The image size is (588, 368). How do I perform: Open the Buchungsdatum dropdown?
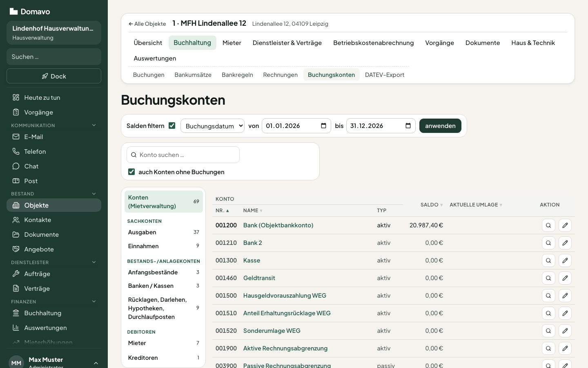tap(212, 126)
